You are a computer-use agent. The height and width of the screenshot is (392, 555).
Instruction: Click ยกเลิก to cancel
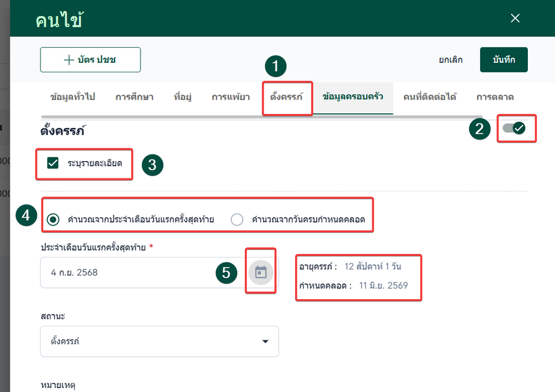click(451, 60)
